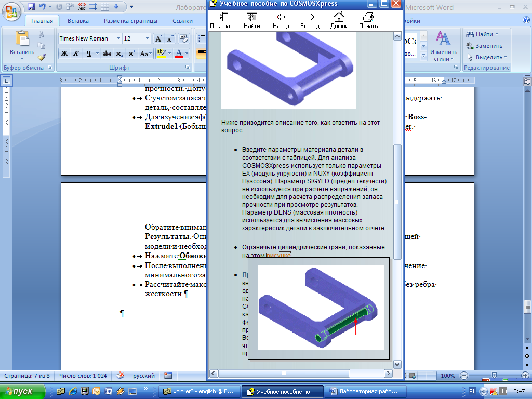532x399 pixels.
Task: Click help window scroll down arrow
Action: click(397, 364)
